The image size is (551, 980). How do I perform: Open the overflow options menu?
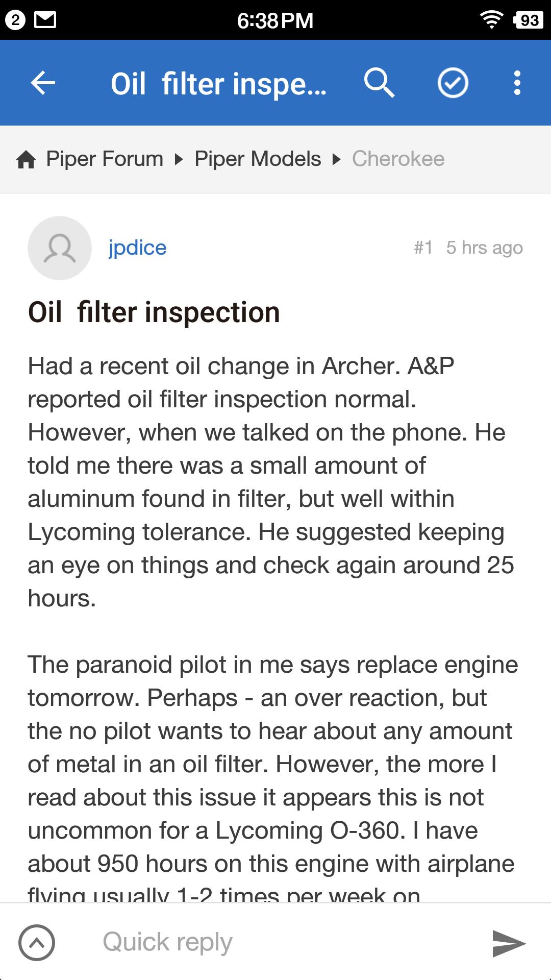pyautogui.click(x=517, y=83)
